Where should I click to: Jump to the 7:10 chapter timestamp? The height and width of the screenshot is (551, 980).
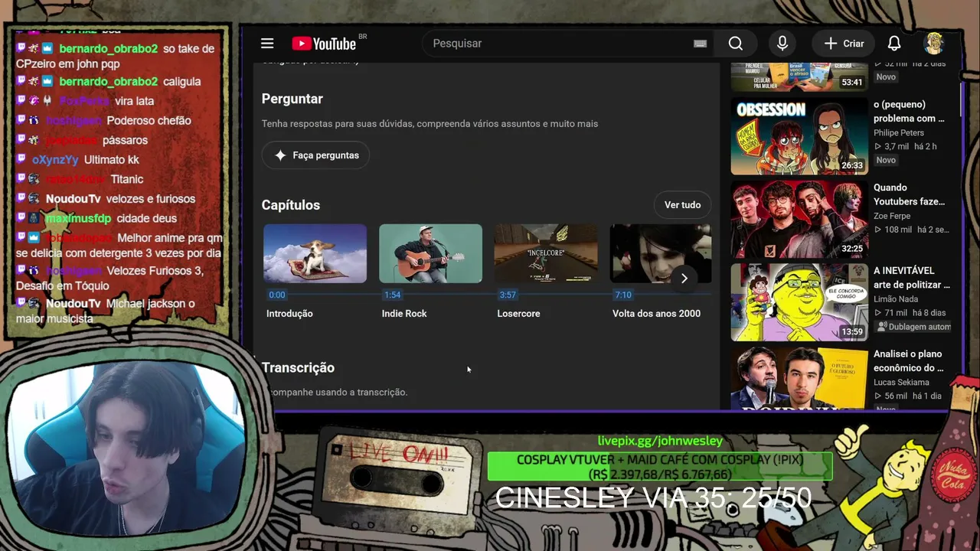coord(623,295)
